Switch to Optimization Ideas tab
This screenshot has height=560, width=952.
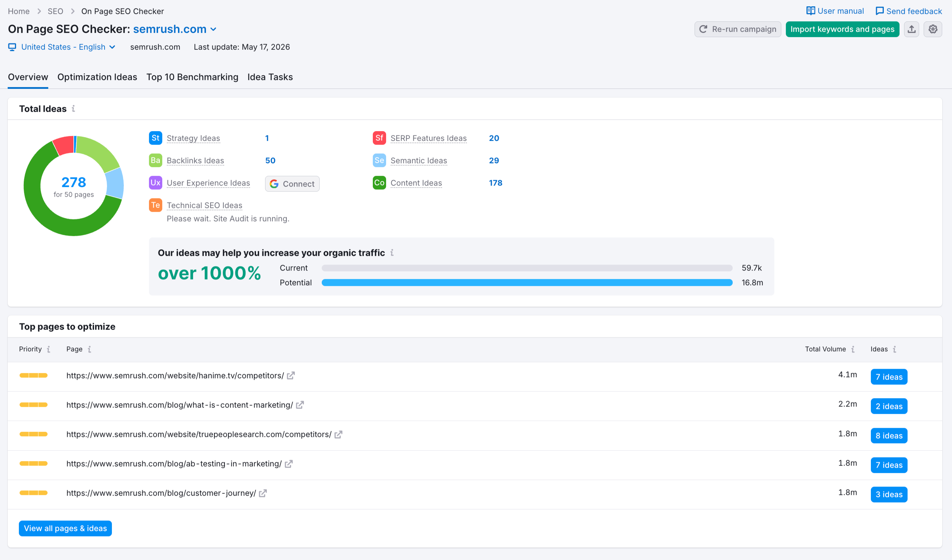pos(97,77)
